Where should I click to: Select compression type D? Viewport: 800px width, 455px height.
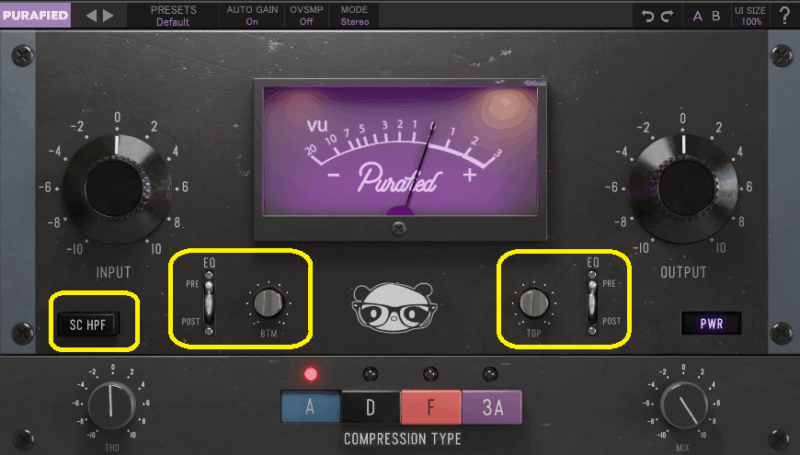[370, 408]
